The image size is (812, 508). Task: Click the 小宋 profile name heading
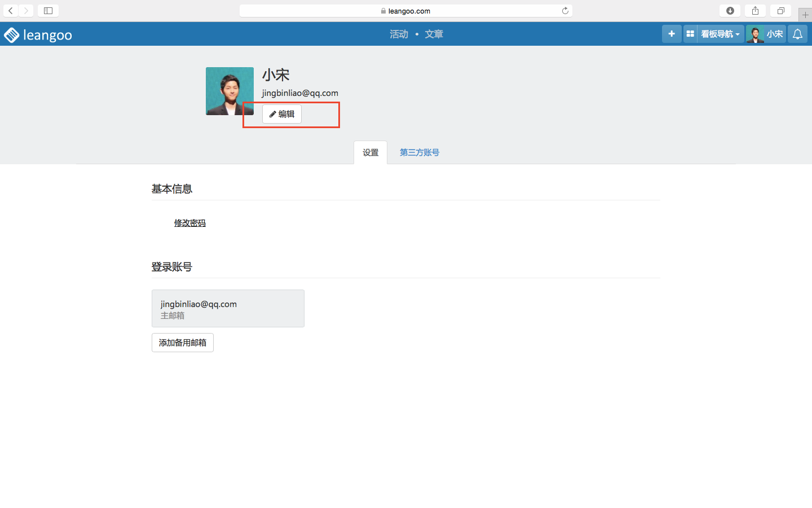(x=276, y=75)
